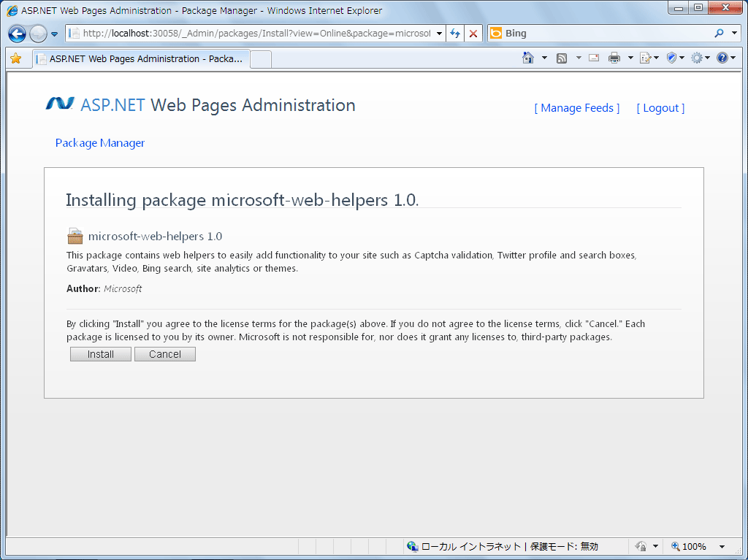Select the ASP.NET Web Pages Administration tab
This screenshot has height=560, width=748.
141,58
